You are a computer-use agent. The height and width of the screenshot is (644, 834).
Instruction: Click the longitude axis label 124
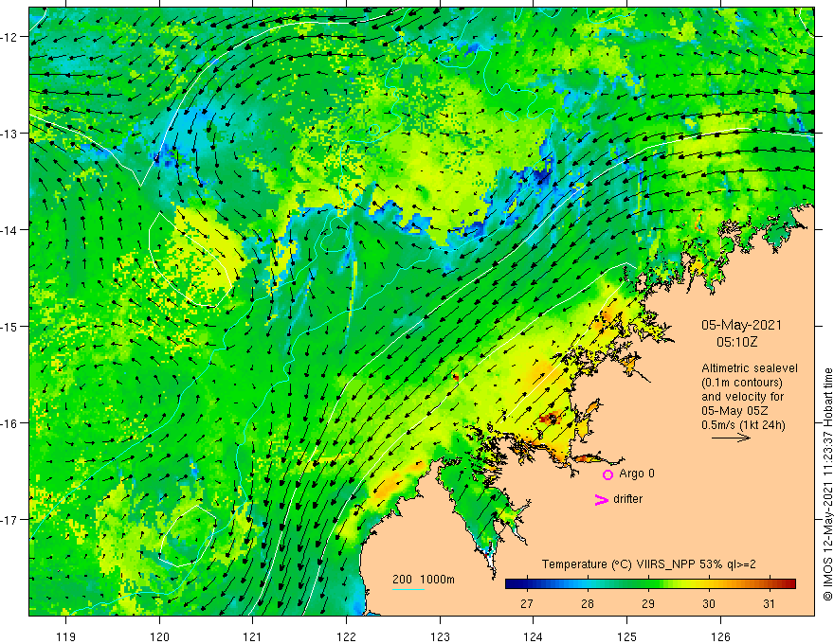point(534,636)
